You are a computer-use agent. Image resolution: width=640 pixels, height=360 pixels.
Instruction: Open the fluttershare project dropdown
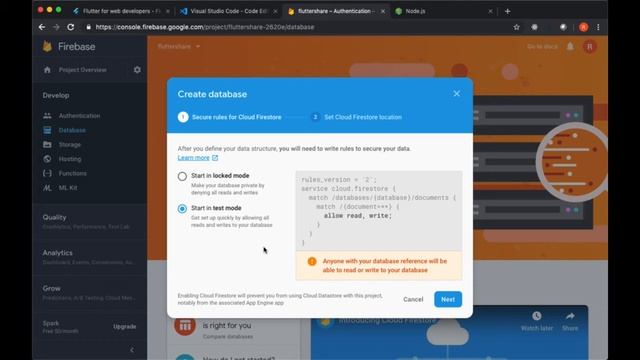pyautogui.click(x=179, y=47)
